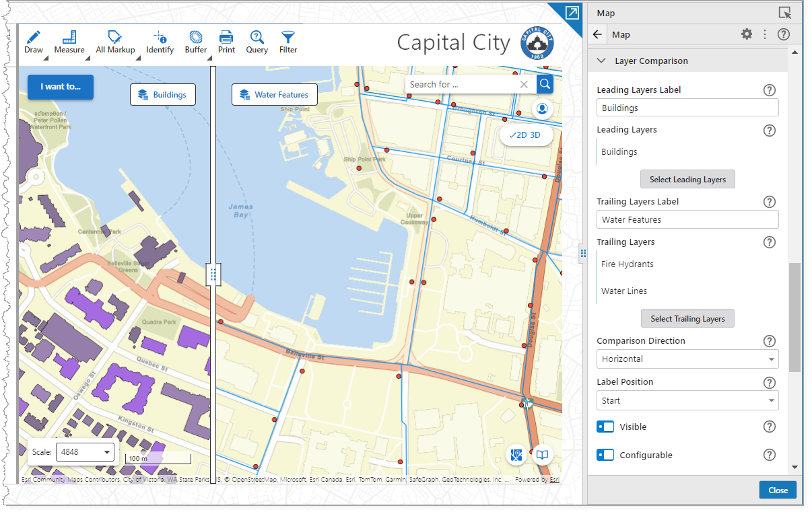Click the settings panel scrollbar thumb

click(x=794, y=317)
